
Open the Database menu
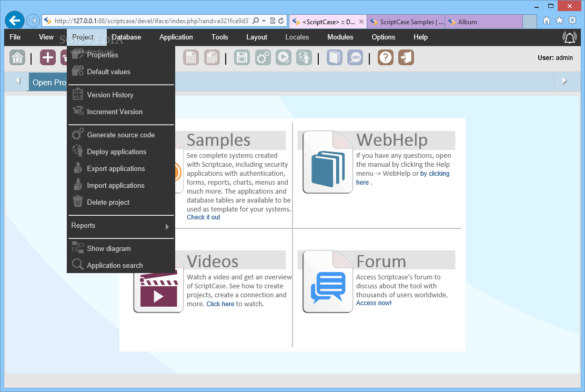coord(126,37)
